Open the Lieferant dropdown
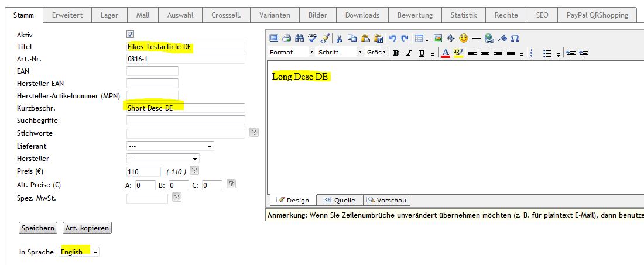Screen dimensions: 644x265 click(170, 146)
